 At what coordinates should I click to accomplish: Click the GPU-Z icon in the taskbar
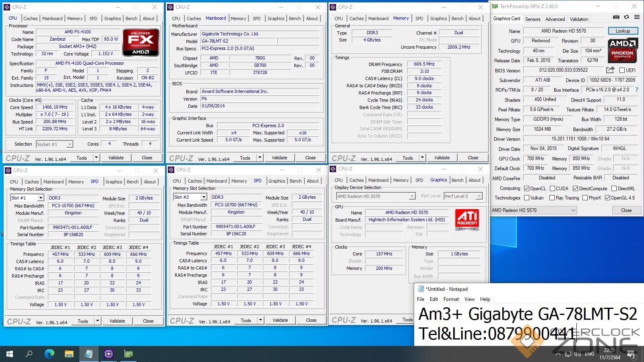click(128, 354)
